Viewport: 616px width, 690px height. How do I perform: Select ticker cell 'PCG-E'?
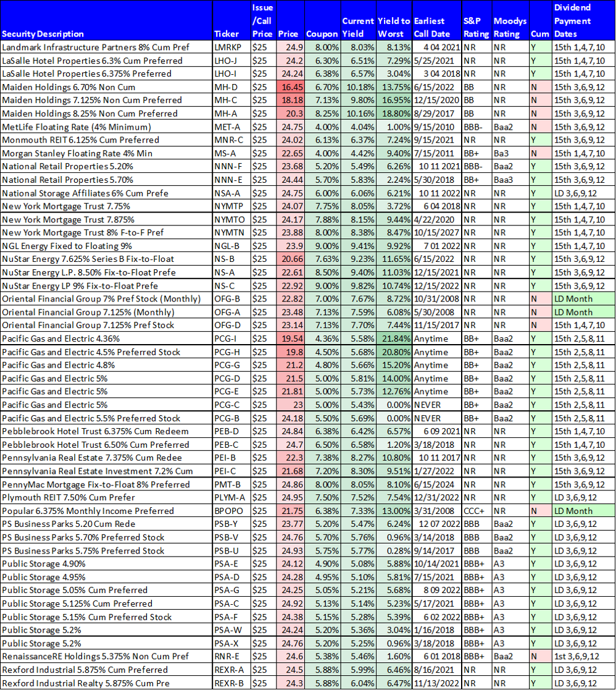tap(231, 391)
